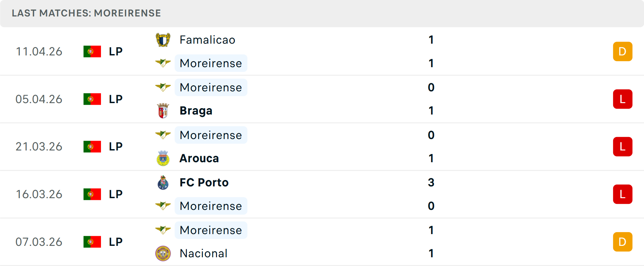Click the Famalicao club crest
Viewport: 644px width, 266px height.
[163, 39]
